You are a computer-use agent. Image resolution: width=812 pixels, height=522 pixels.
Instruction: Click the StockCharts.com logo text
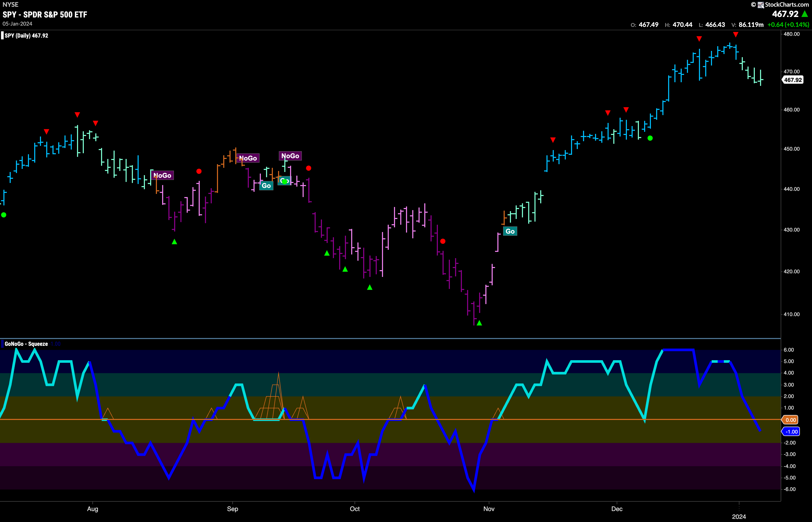point(787,4)
